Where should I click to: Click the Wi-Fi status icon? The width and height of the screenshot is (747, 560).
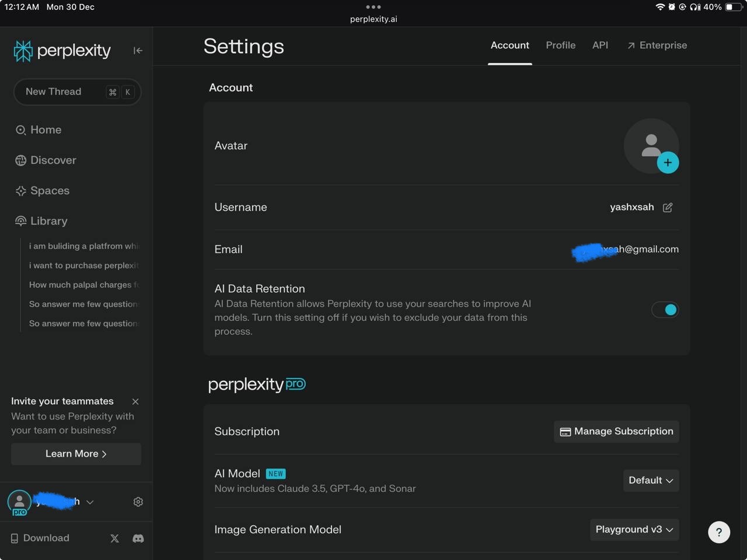pos(660,7)
